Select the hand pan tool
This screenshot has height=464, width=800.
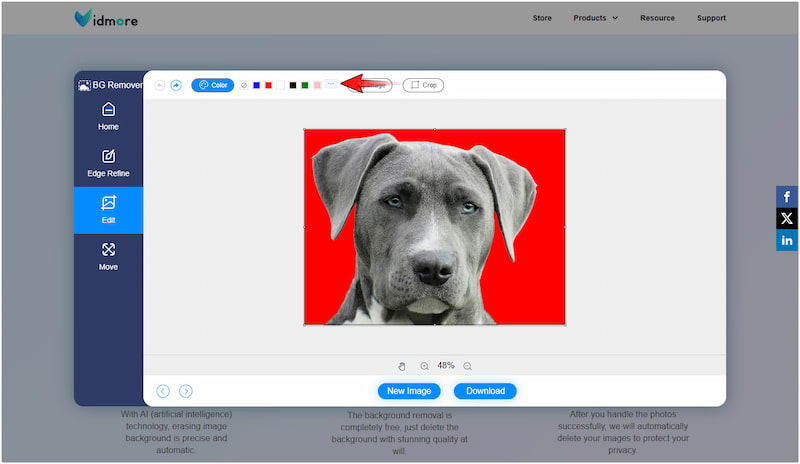402,366
